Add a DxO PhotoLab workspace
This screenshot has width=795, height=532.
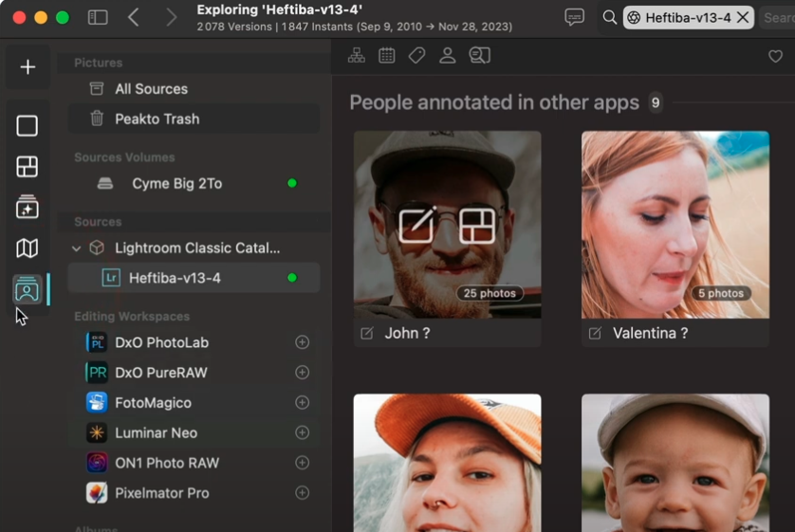click(x=303, y=342)
